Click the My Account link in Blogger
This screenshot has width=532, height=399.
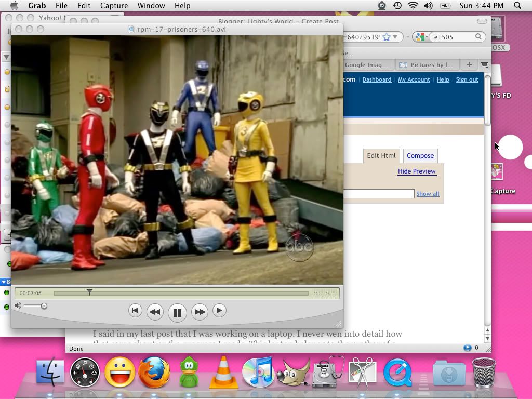point(414,79)
